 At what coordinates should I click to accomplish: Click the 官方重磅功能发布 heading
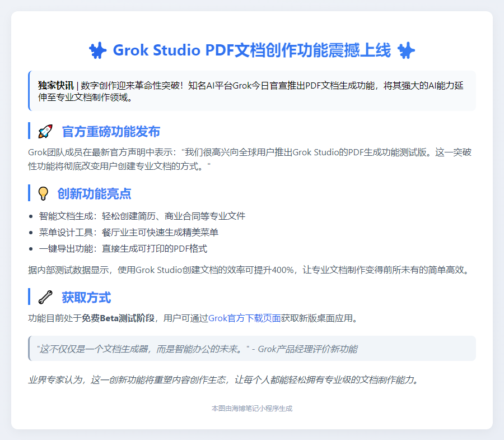(111, 132)
